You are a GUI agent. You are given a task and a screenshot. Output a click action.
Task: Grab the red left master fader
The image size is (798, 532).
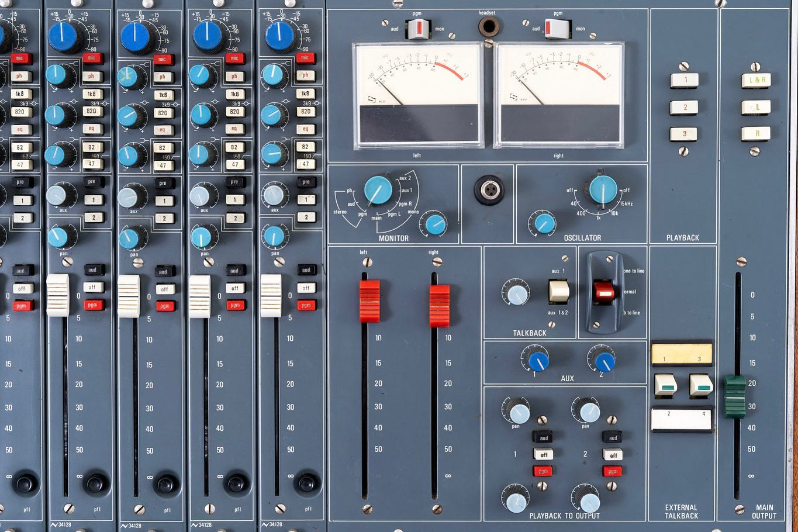(x=369, y=301)
